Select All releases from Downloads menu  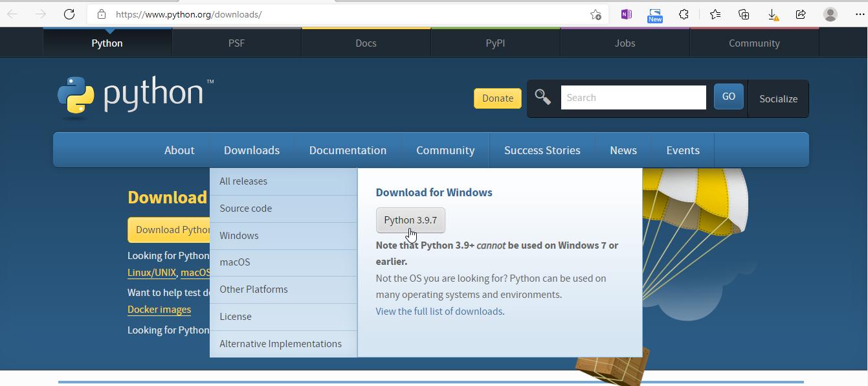(x=243, y=181)
